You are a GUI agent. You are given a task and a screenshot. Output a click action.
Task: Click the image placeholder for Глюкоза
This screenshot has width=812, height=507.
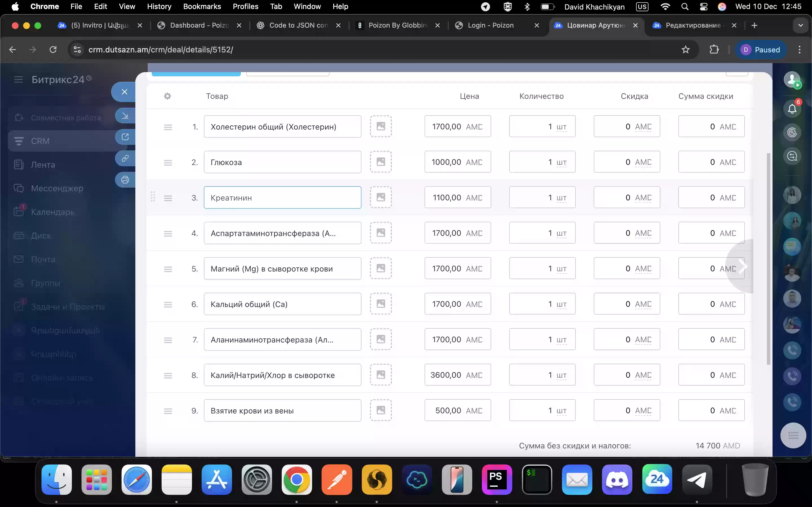pos(381,162)
